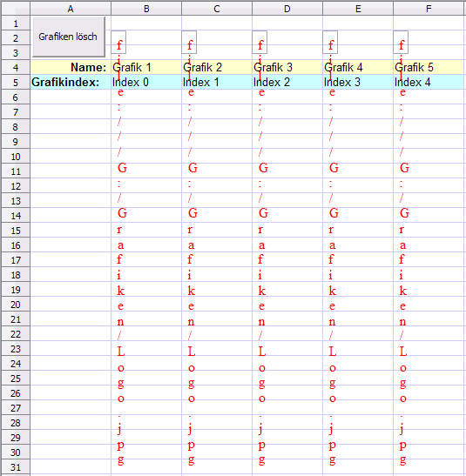Click the cell containing Index 1

[217, 83]
